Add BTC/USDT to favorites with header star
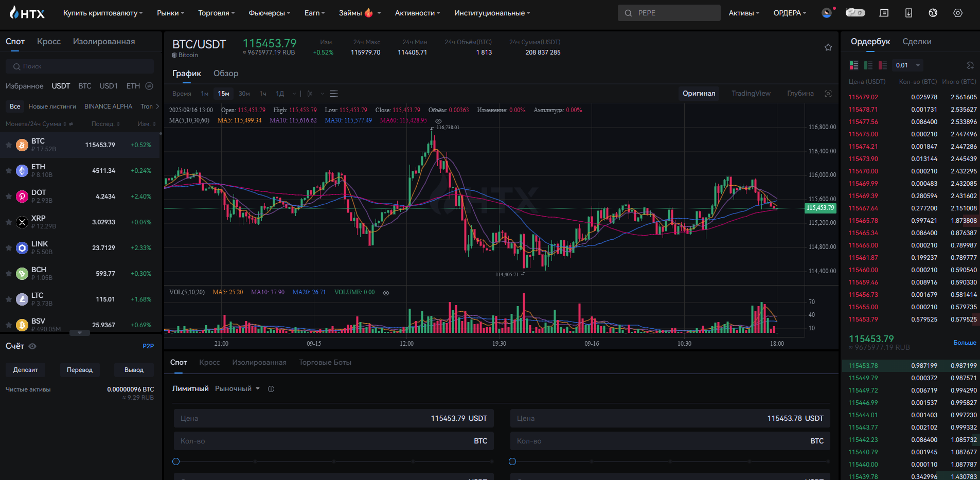The height and width of the screenshot is (480, 980). pos(828,47)
